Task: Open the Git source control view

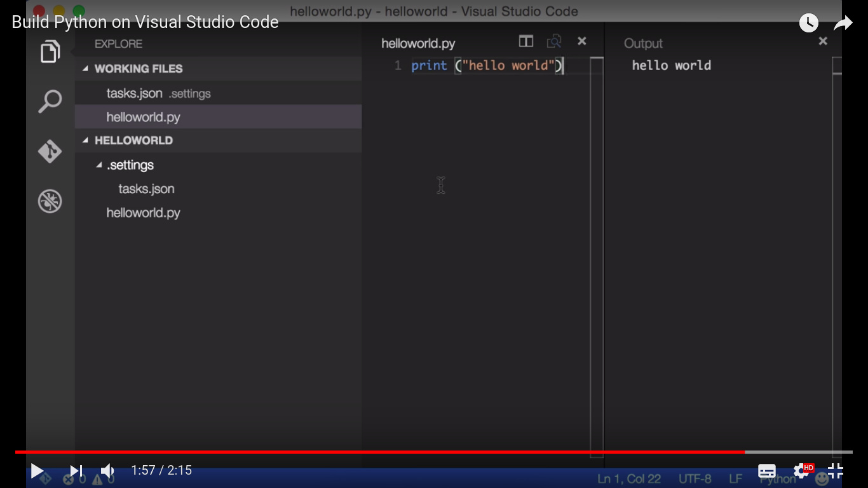Action: tap(50, 152)
